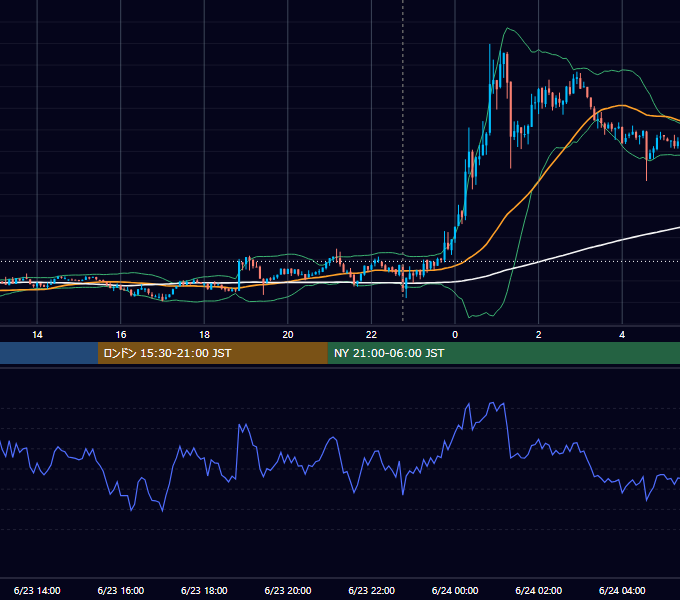The height and width of the screenshot is (600, 680).
Task: Click the London session bar 15:30-21:00 JST
Action: [212, 353]
